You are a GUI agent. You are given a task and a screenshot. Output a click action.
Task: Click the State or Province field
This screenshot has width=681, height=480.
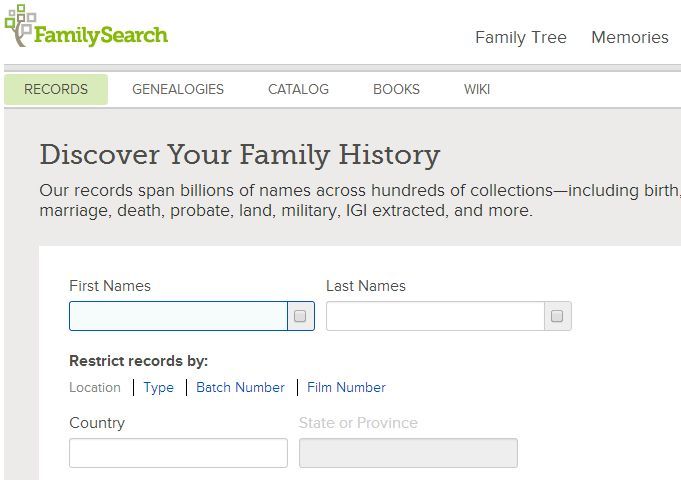pos(408,453)
